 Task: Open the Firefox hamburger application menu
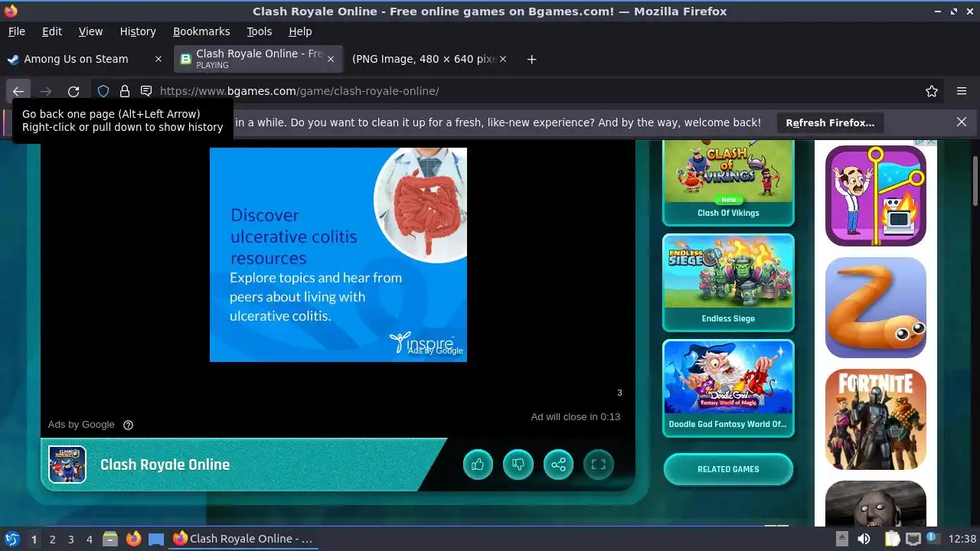click(x=962, y=91)
